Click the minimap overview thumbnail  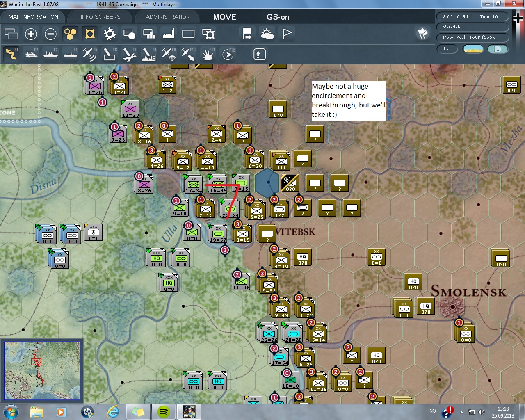tap(42, 371)
